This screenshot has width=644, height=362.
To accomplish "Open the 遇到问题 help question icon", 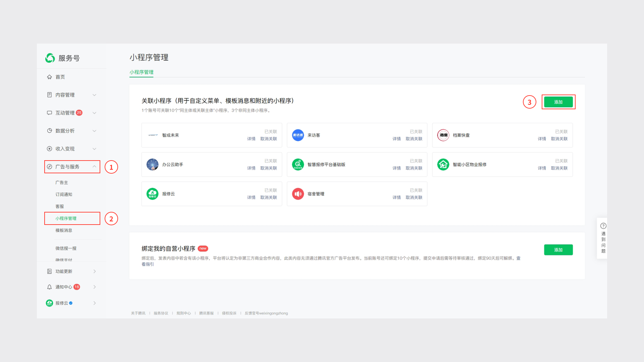I will coord(603,226).
